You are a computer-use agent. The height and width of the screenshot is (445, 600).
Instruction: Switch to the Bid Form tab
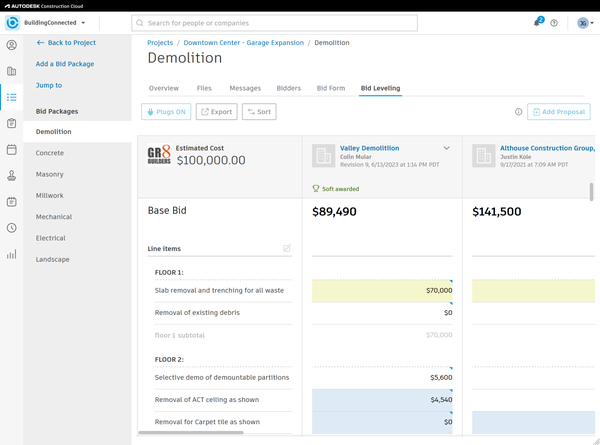pyautogui.click(x=331, y=88)
